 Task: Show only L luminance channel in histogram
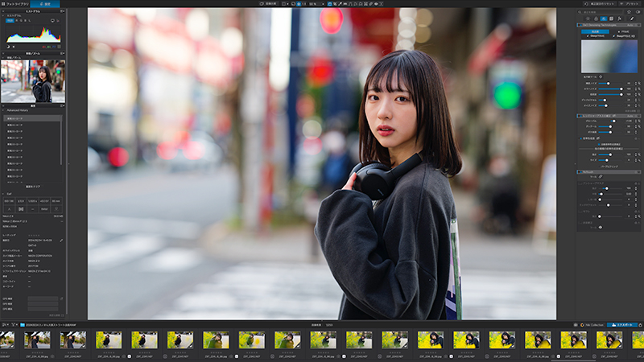[30, 21]
